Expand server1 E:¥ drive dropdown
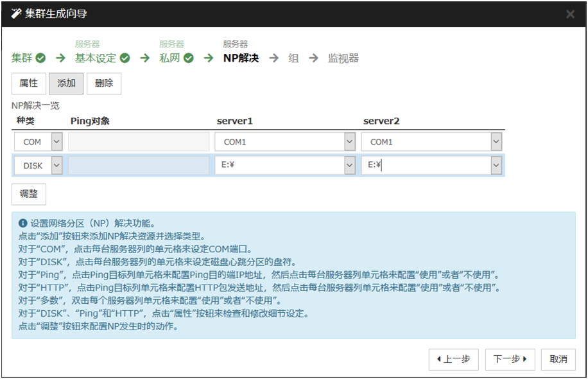This screenshot has width=588, height=379. [x=349, y=166]
